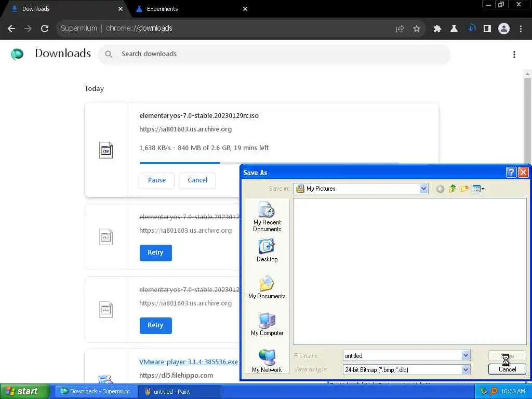Reload the downloads page
Image resolution: width=532 pixels, height=399 pixels.
(x=45, y=29)
